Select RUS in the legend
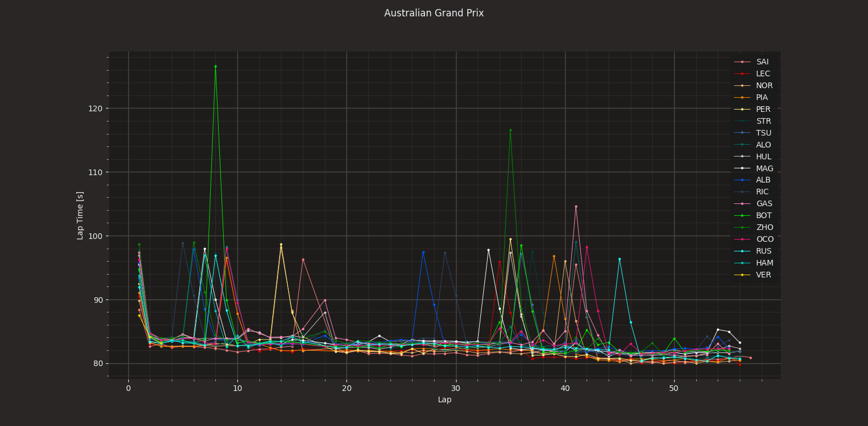This screenshot has height=426, width=868. (753, 251)
